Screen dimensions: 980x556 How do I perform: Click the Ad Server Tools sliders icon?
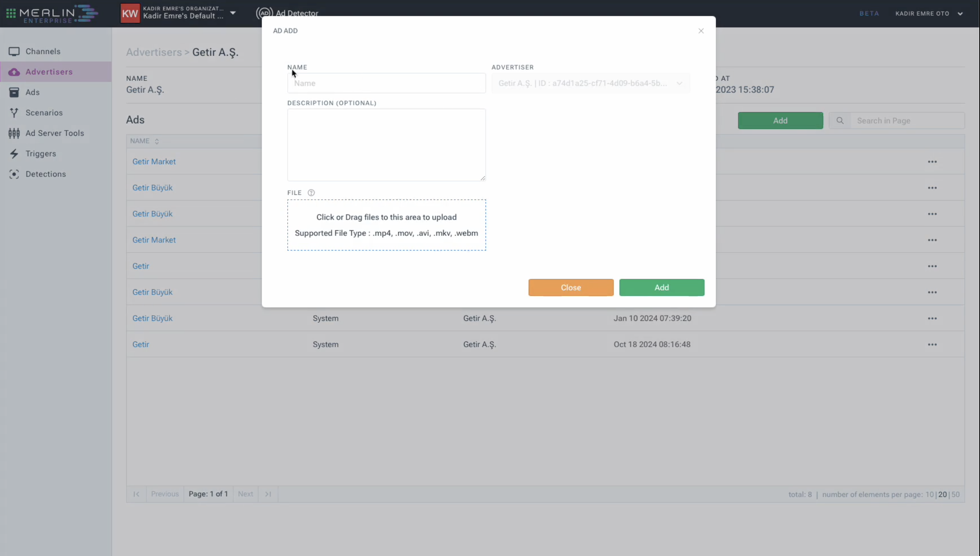point(14,133)
